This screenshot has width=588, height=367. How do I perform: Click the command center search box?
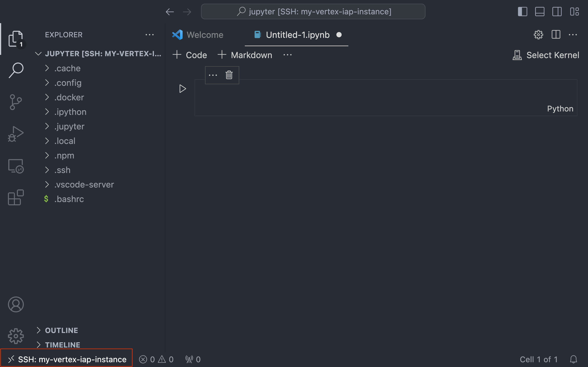(x=313, y=12)
